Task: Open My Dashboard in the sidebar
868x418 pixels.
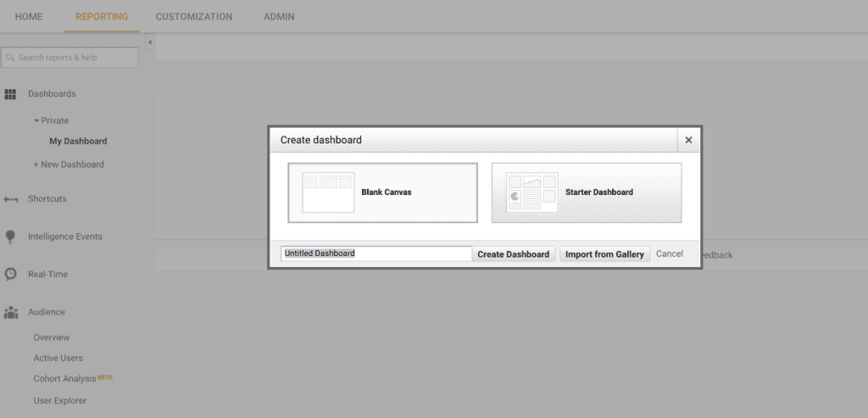Action: click(78, 142)
